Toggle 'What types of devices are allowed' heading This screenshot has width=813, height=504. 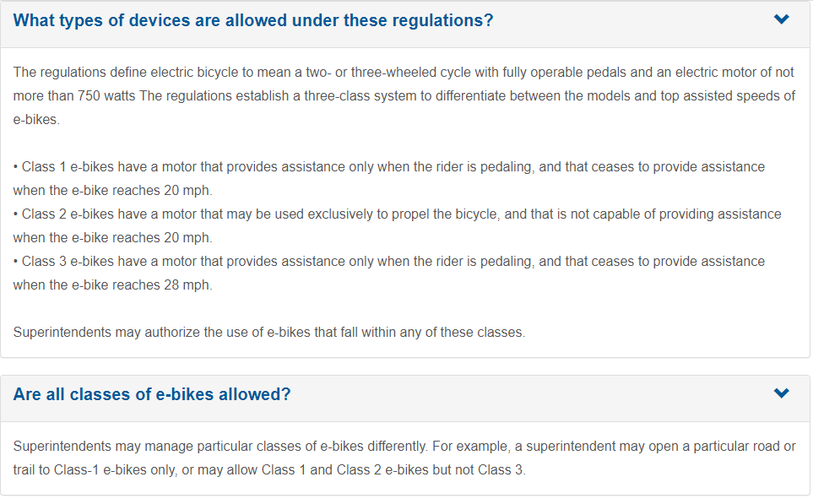[253, 20]
